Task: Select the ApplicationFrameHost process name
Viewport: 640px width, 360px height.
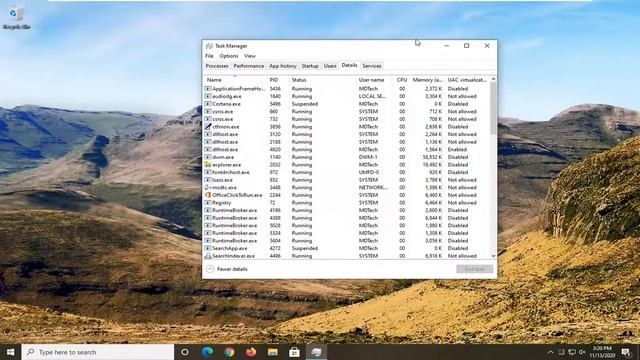Action: tap(239, 89)
